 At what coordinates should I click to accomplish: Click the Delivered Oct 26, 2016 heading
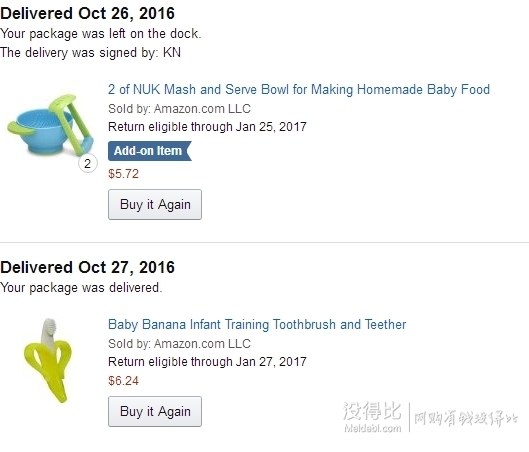click(87, 13)
